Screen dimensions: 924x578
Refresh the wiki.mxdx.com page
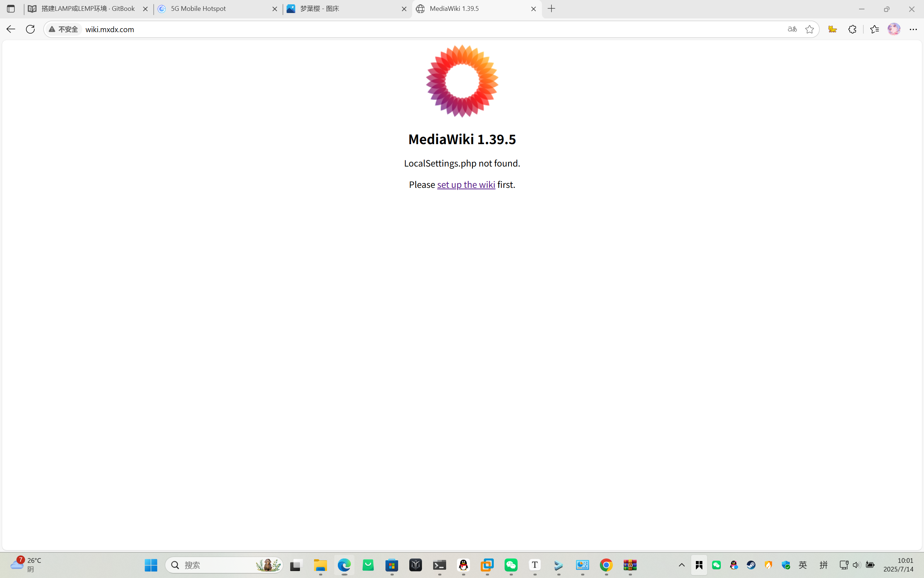31,29
